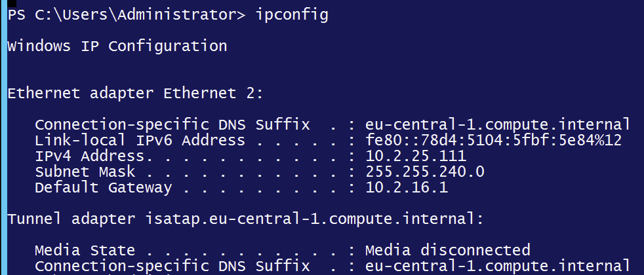Click the tunnel adapter's Connection-specific DNS Suffix label
This screenshot has height=275, width=644.
tap(172, 266)
